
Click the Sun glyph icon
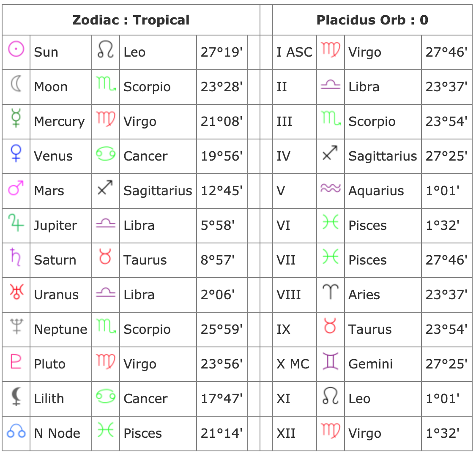16,49
